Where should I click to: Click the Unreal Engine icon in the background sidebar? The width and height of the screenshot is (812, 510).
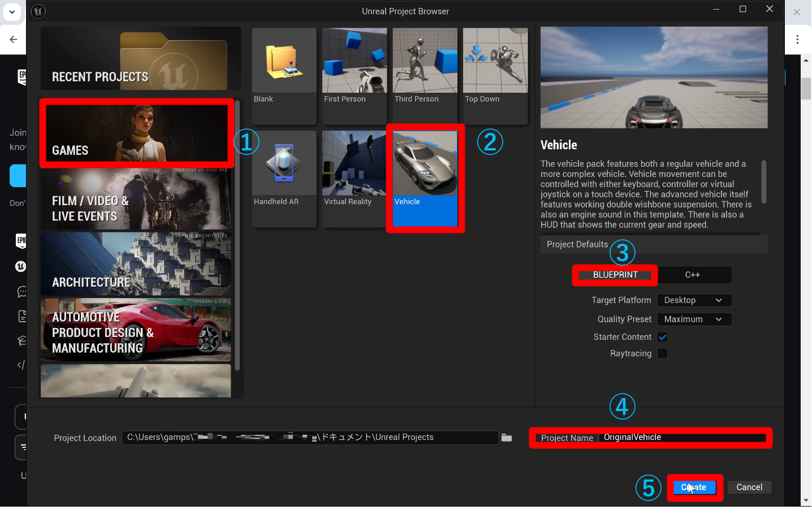pyautogui.click(x=20, y=266)
